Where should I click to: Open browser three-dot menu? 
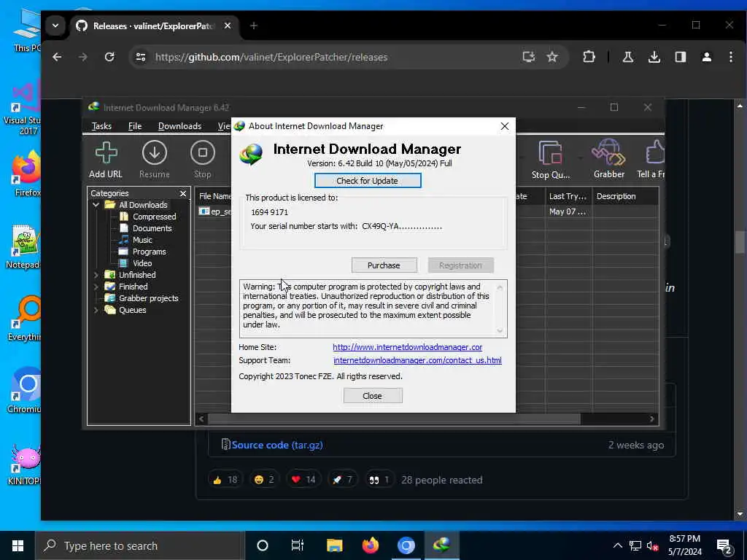(731, 57)
